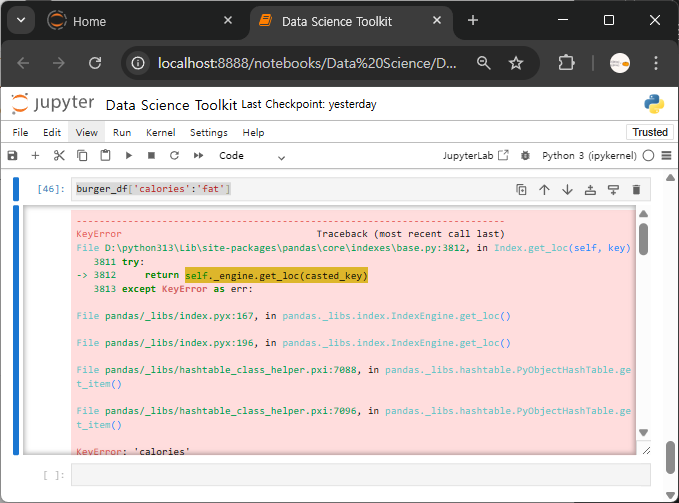
Task: Open the Kernel menu
Action: (161, 132)
